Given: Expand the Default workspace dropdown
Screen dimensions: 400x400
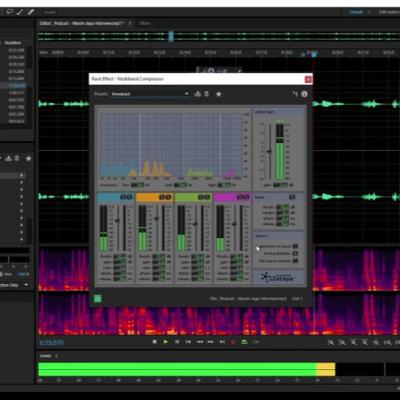Looking at the screenshot, I should pyautogui.click(x=369, y=12).
